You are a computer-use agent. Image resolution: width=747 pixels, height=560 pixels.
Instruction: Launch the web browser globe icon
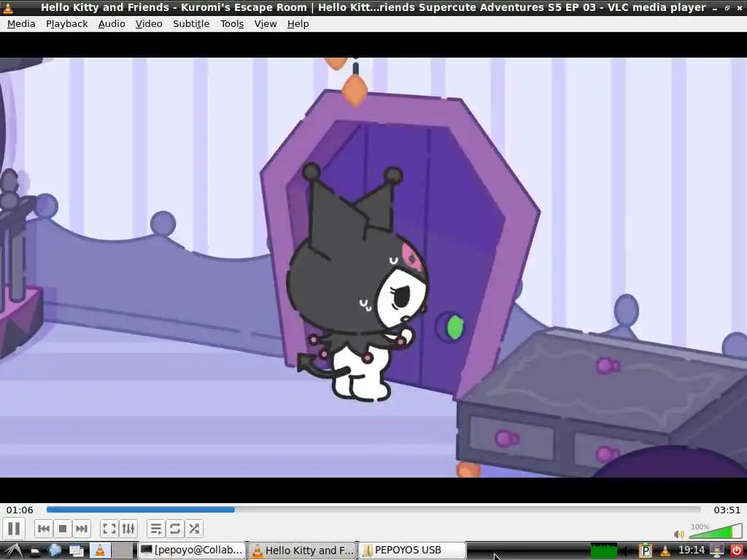pyautogui.click(x=55, y=551)
